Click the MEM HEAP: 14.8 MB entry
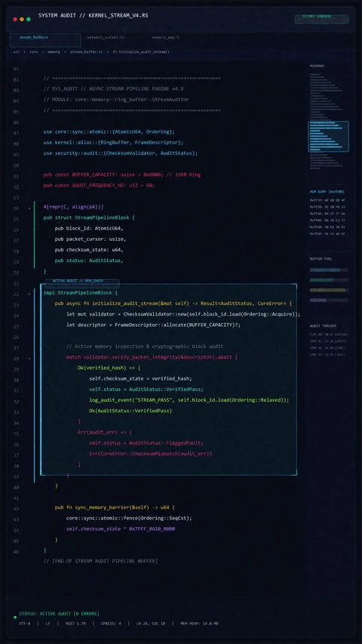The width and height of the screenshot is (362, 644). point(199,624)
